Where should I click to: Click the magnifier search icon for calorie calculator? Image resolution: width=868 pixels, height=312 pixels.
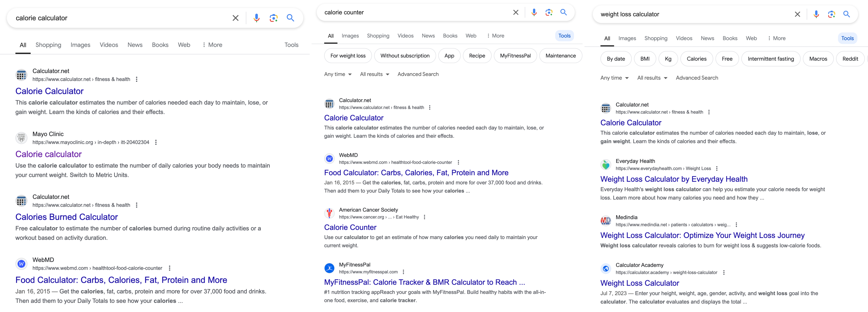(x=290, y=18)
